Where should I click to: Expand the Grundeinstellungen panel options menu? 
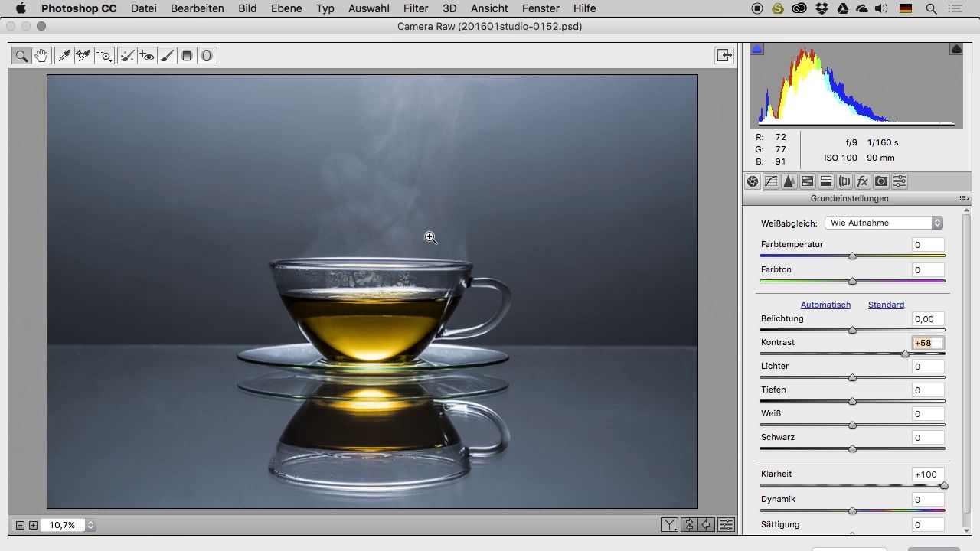click(x=964, y=198)
